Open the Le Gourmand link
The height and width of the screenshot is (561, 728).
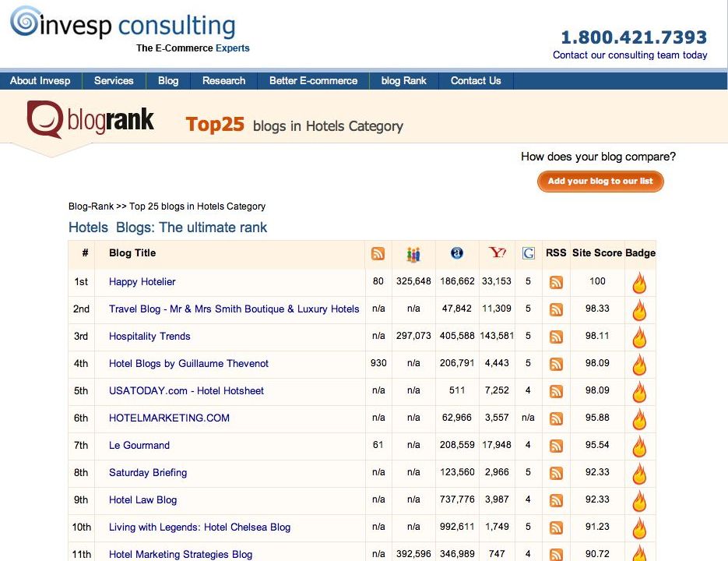[x=139, y=445]
